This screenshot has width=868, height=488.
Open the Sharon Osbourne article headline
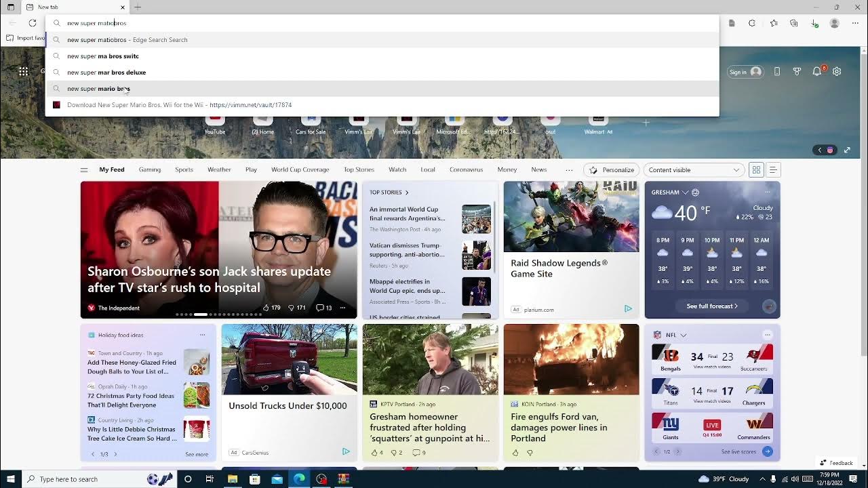pos(209,279)
